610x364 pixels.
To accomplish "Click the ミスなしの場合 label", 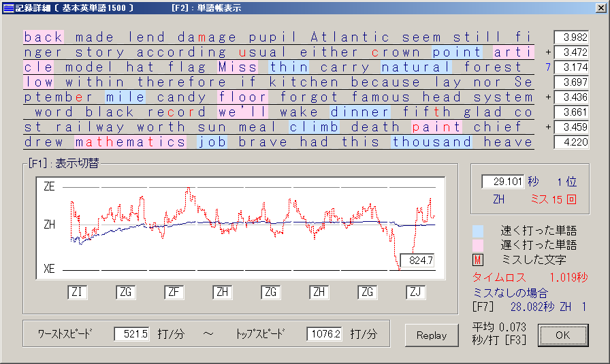I will (x=511, y=293).
